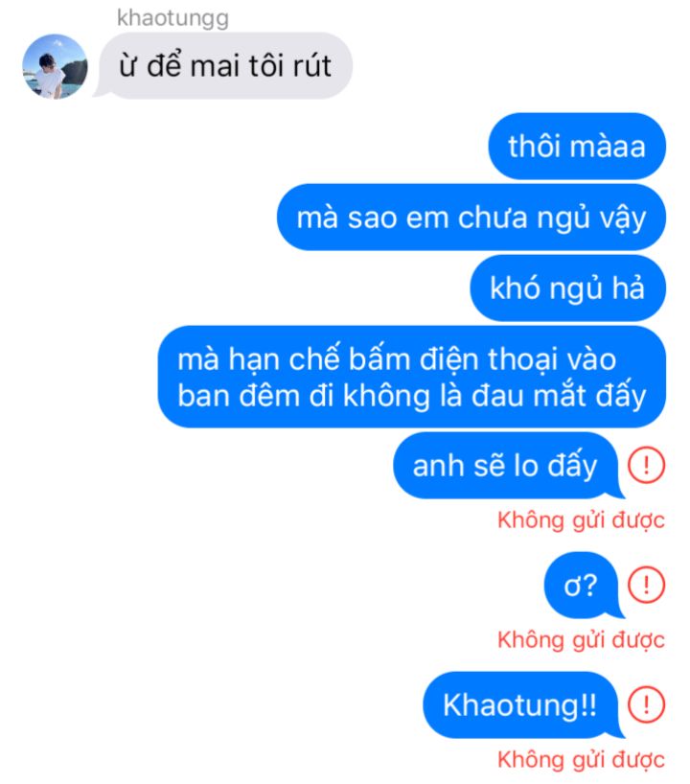Select the 'mà hạn chế bấm điện thoại' message

[x=412, y=377]
